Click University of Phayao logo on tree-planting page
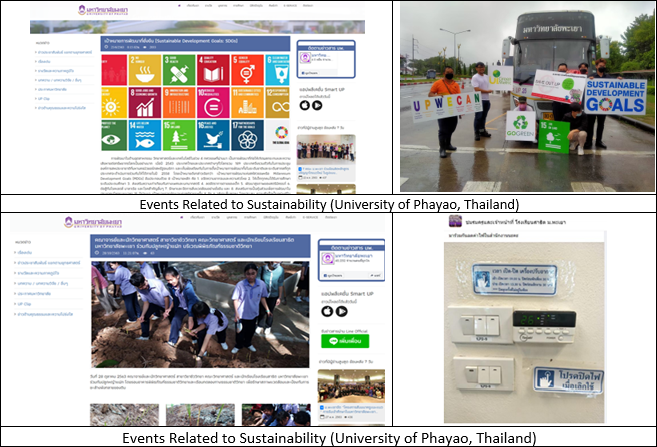Image resolution: width=657 pixels, height=447 pixels. (93, 222)
